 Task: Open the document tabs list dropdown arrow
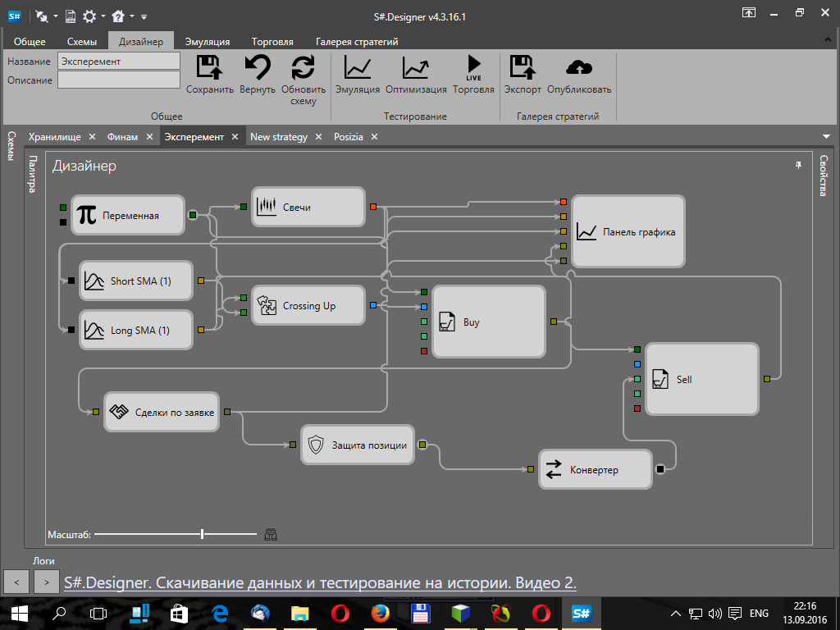pyautogui.click(x=826, y=137)
